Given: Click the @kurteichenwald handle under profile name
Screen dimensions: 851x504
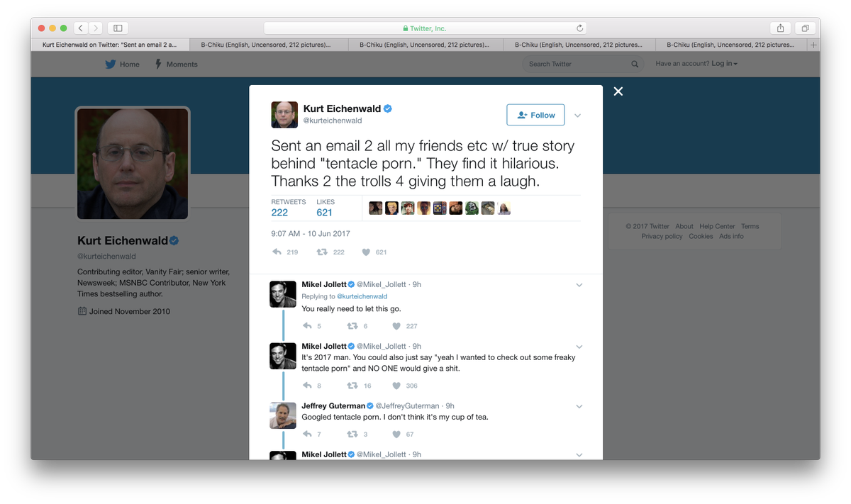Looking at the screenshot, I should 106,257.
